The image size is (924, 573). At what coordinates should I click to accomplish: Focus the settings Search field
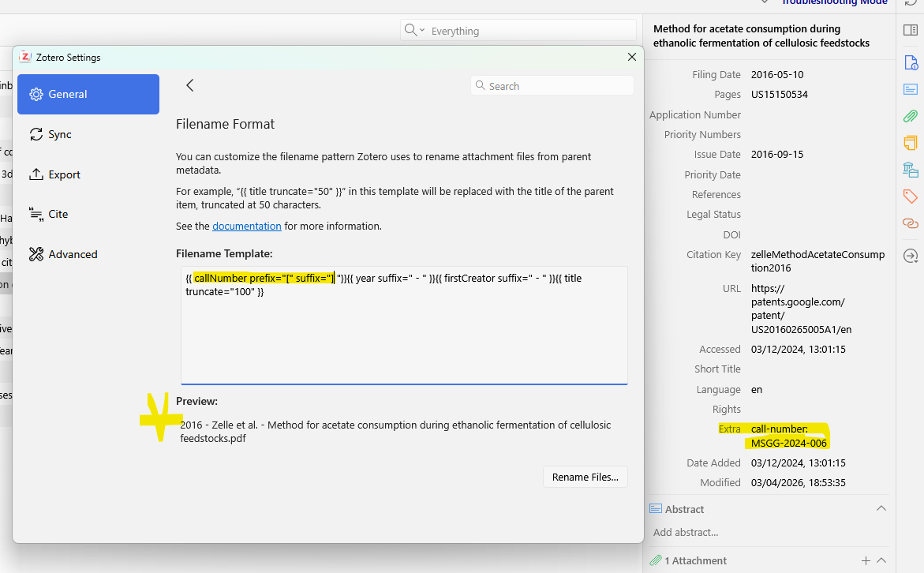coord(552,86)
